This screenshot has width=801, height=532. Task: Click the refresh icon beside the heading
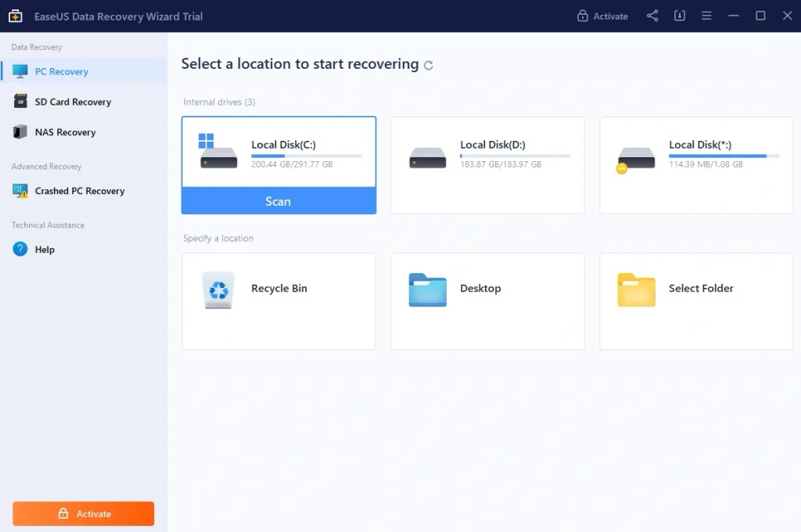tap(429, 66)
